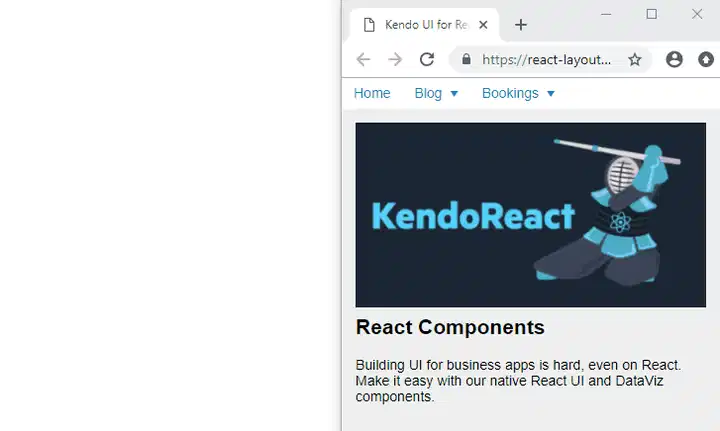Select the Kendo UI for React tab
This screenshot has width=720, height=431.
pyautogui.click(x=425, y=25)
